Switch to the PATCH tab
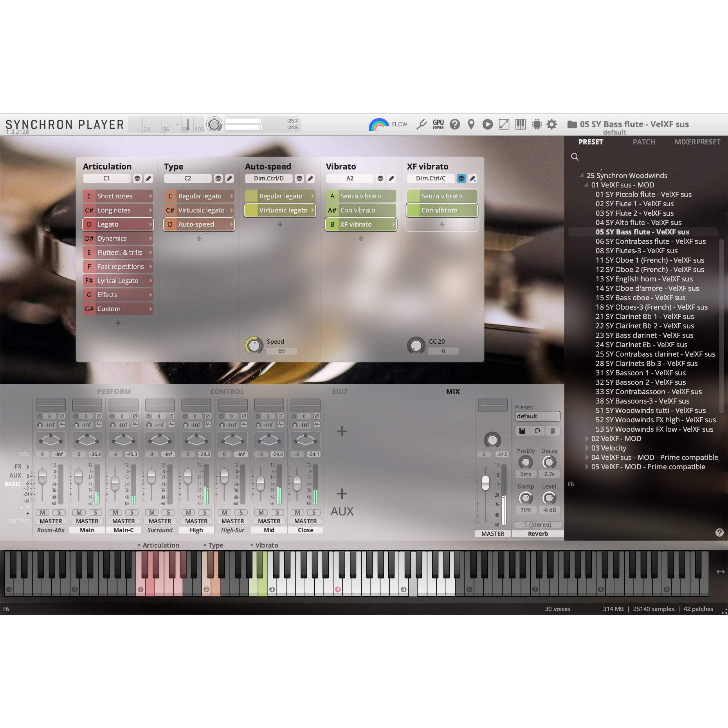The height and width of the screenshot is (728, 728). [644, 142]
